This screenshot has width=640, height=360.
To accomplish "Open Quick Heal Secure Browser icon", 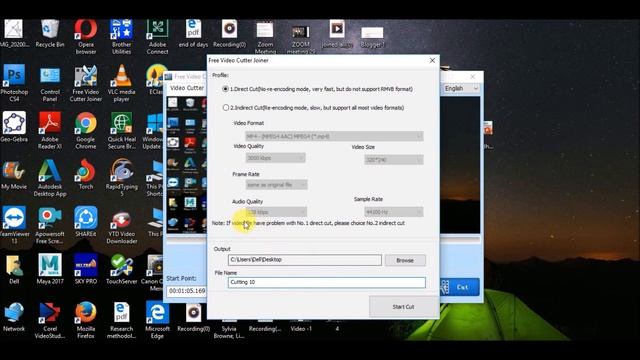I will (x=122, y=130).
